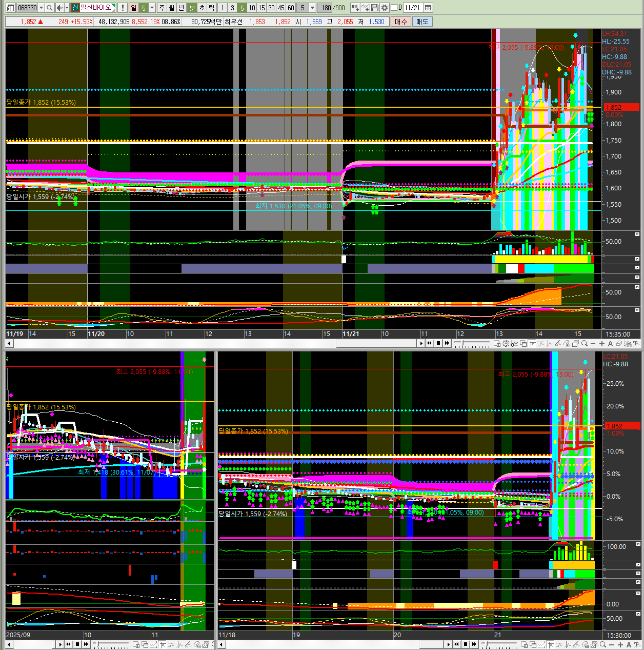This screenshot has width=644, height=650.
Task: Click the 매수 buy button
Action: [400, 22]
